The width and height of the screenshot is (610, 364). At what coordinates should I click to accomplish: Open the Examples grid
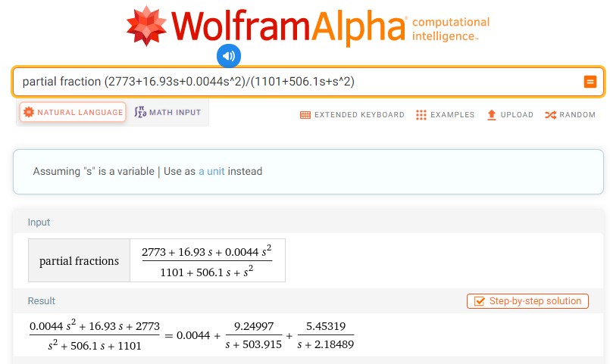[445, 115]
